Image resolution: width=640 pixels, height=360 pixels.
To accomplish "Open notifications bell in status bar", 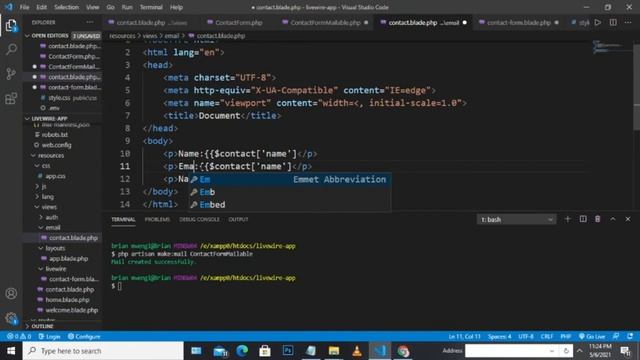I will pos(630,336).
